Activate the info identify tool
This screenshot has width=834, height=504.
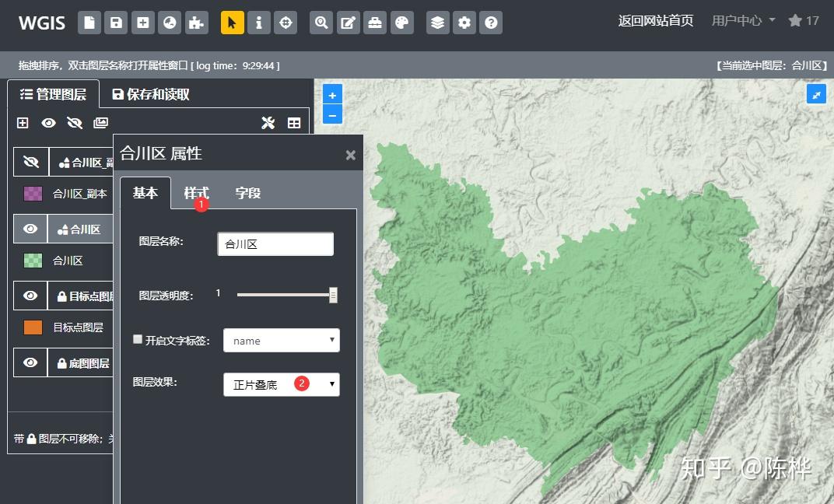pyautogui.click(x=259, y=23)
